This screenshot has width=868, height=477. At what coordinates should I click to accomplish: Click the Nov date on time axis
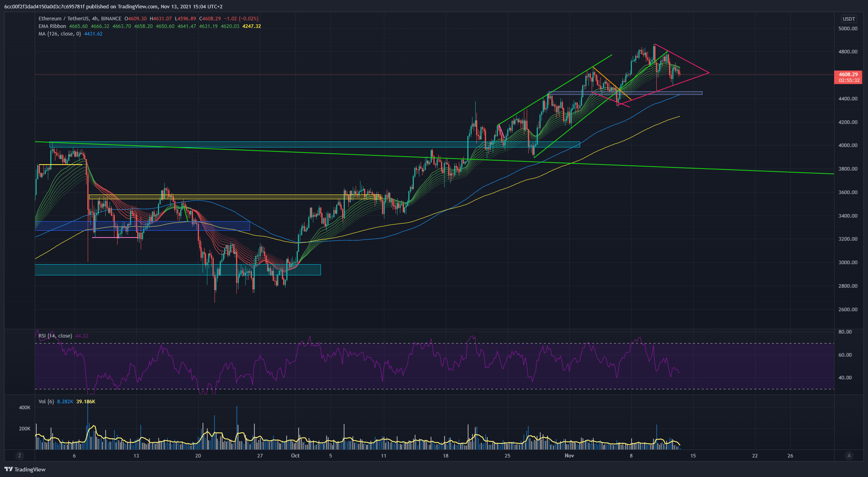tap(569, 455)
